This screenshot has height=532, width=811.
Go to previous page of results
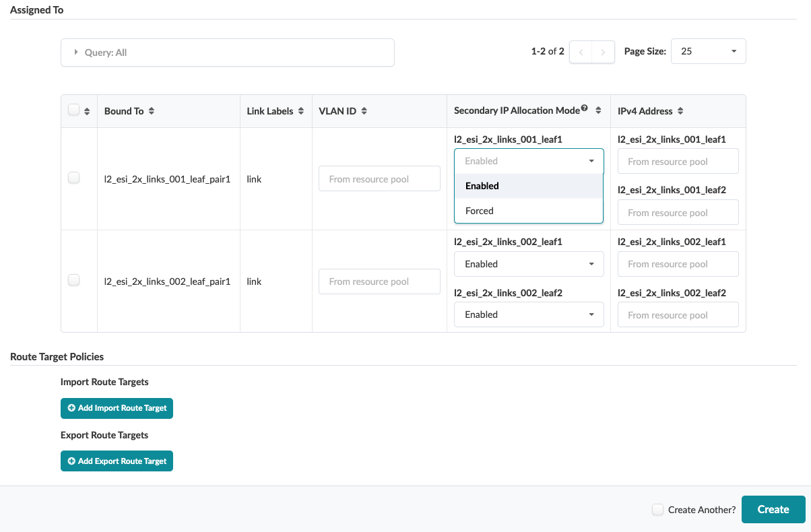pyautogui.click(x=581, y=52)
